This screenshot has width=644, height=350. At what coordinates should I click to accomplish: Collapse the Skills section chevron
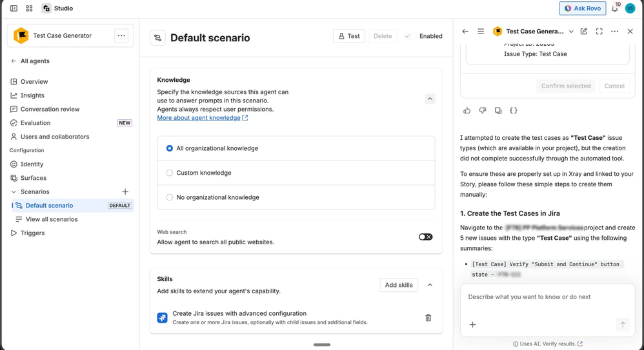(x=430, y=285)
